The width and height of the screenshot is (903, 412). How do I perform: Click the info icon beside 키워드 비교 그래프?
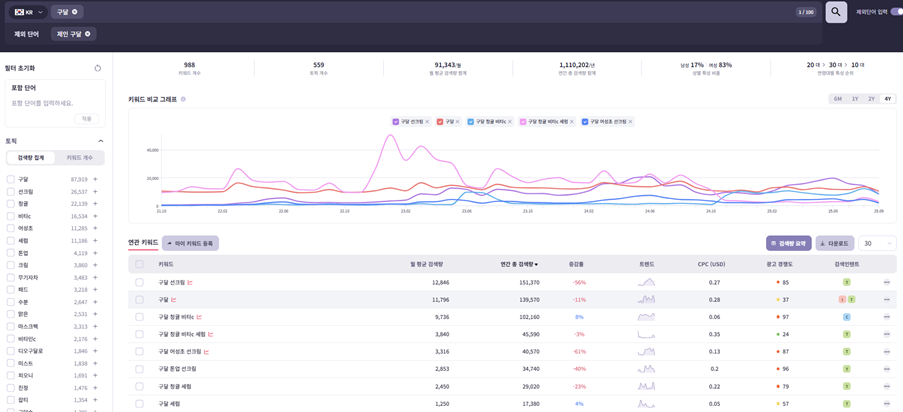(183, 100)
